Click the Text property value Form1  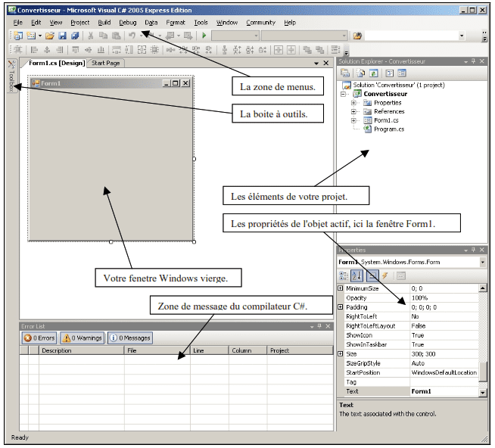[x=444, y=391]
